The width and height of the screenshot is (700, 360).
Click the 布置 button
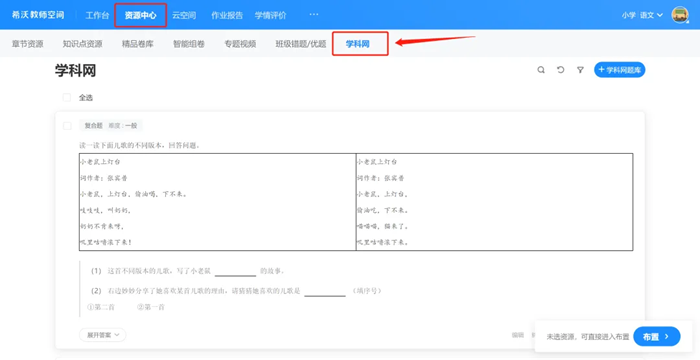coord(656,337)
